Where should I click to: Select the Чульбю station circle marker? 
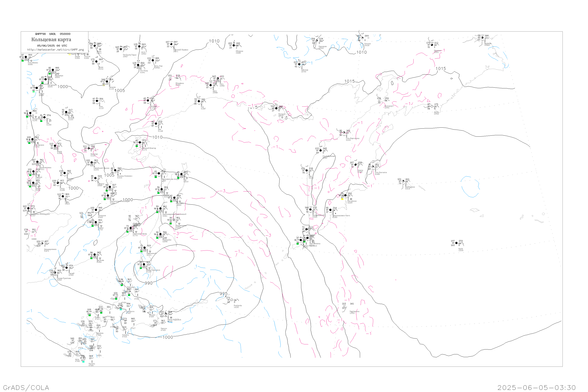click(107, 82)
